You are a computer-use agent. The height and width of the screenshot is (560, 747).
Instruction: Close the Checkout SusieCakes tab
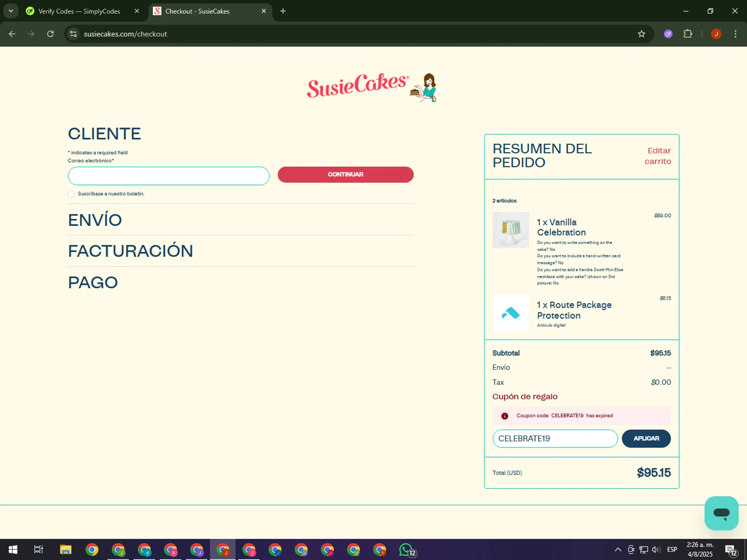pos(263,11)
